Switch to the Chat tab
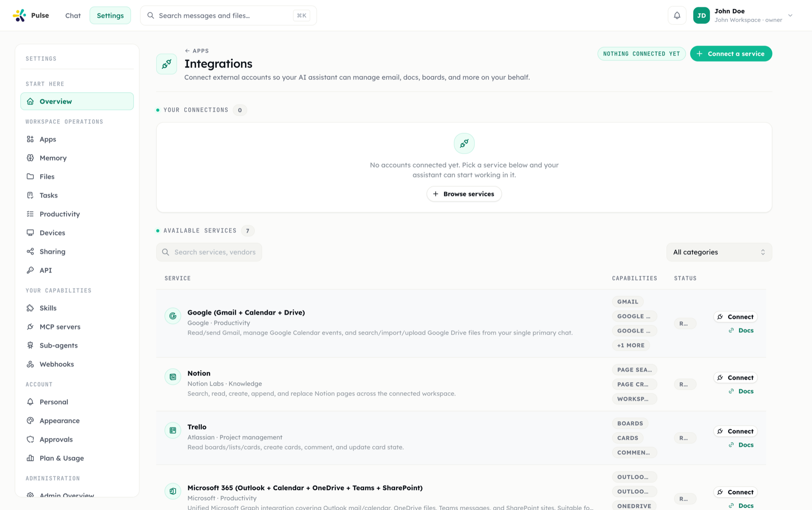 pos(73,15)
